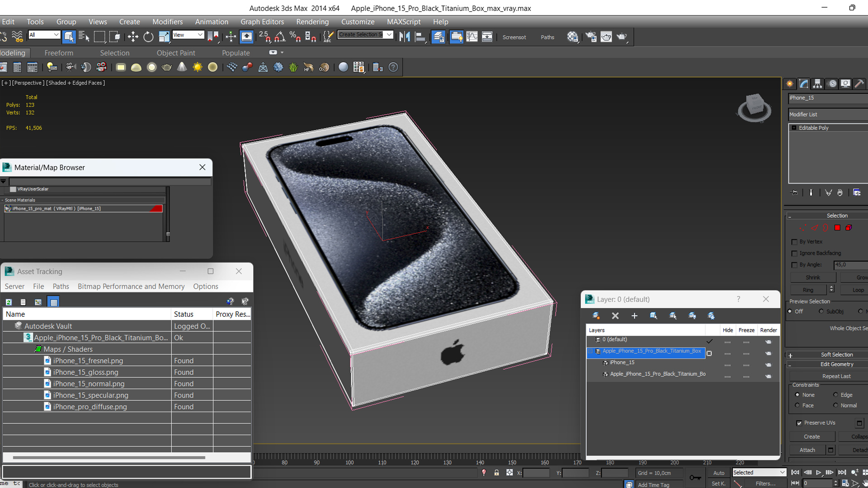This screenshot has height=488, width=868.
Task: Collapse Apple_iPhone_15_Pro_Black_Titanium_Box layer
Action: pos(590,351)
